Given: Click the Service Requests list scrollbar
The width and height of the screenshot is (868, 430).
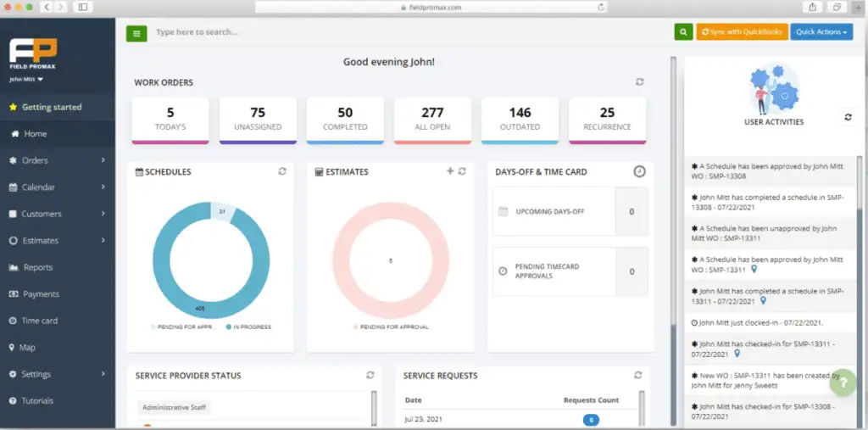Looking at the screenshot, I should [x=642, y=407].
